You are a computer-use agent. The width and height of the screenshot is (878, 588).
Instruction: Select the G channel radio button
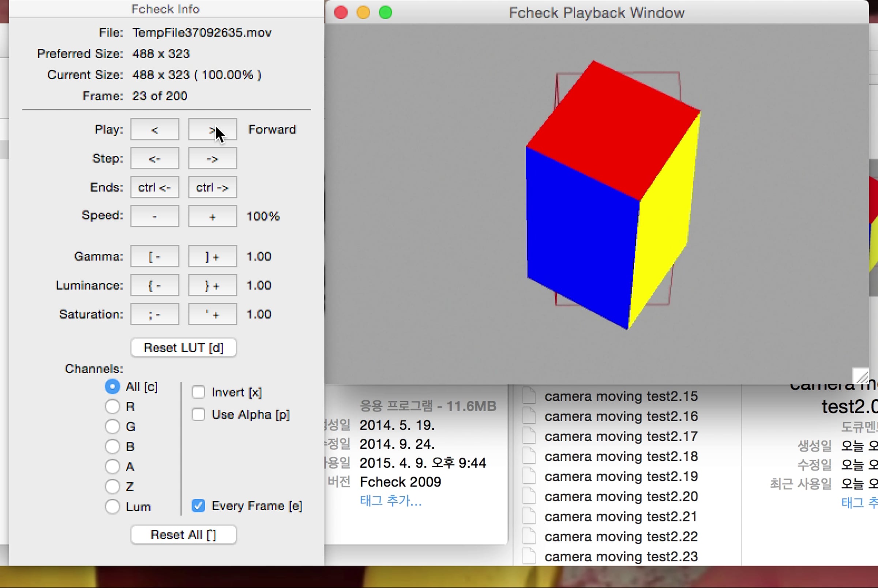point(112,426)
